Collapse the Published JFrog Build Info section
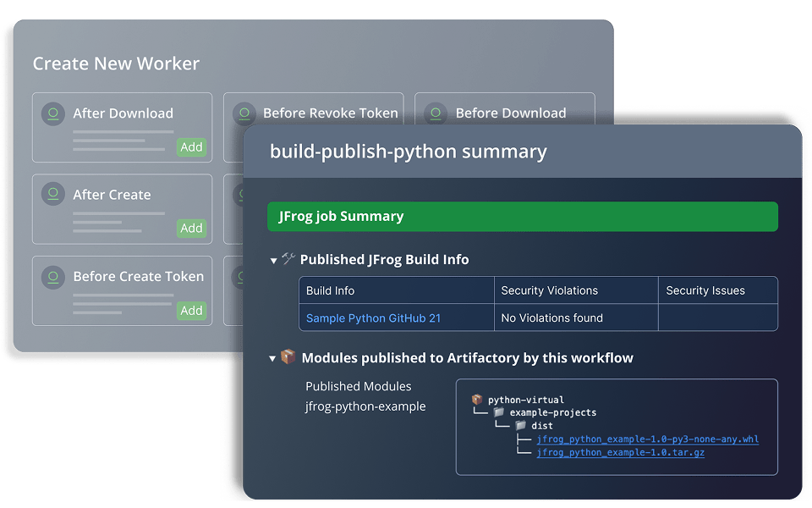This screenshot has width=812, height=508. point(273,260)
